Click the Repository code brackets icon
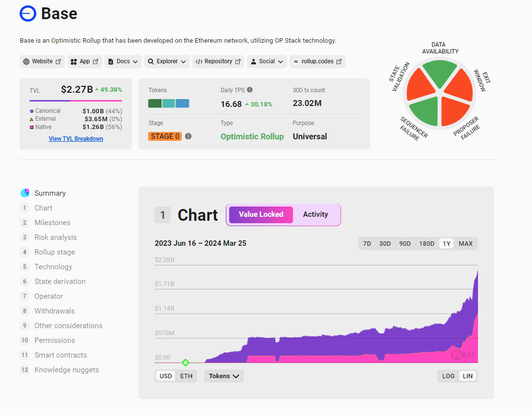 (x=199, y=62)
